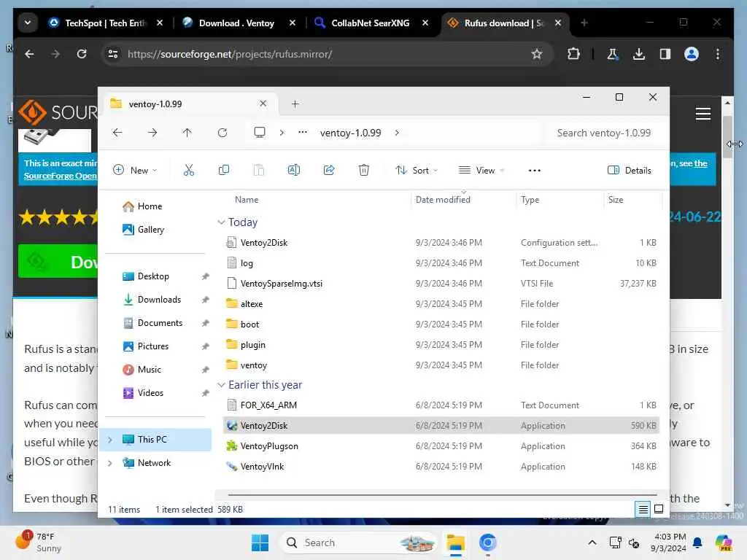Open a new browser tab
Screen dimensions: 747x560
pyautogui.click(x=584, y=23)
